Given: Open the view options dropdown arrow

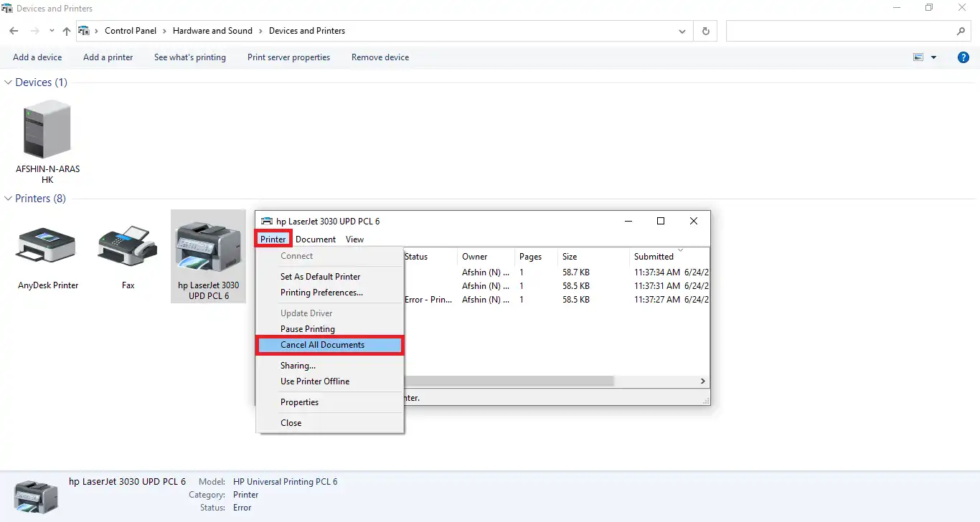Looking at the screenshot, I should coord(933,57).
